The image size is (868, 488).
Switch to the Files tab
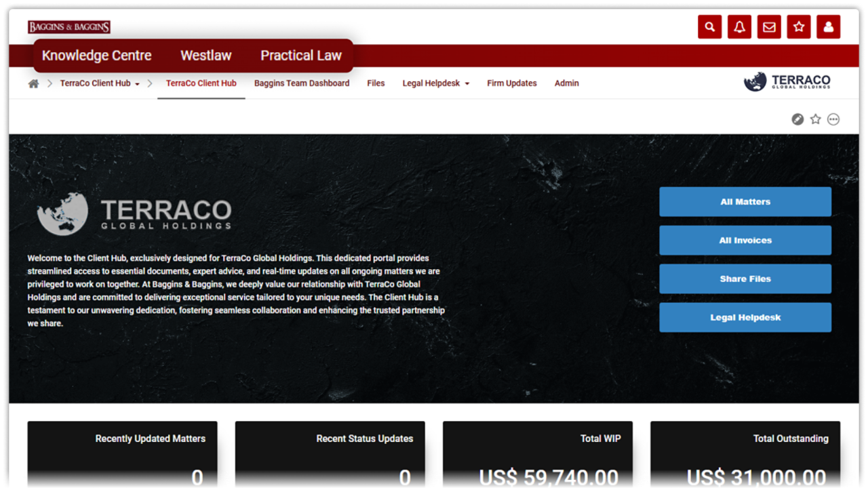tap(376, 83)
